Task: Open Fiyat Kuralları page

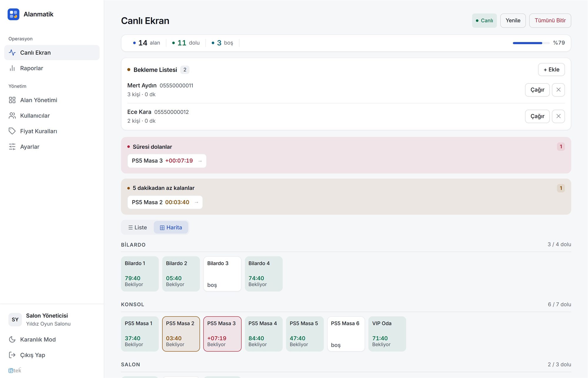Action: pos(52,131)
